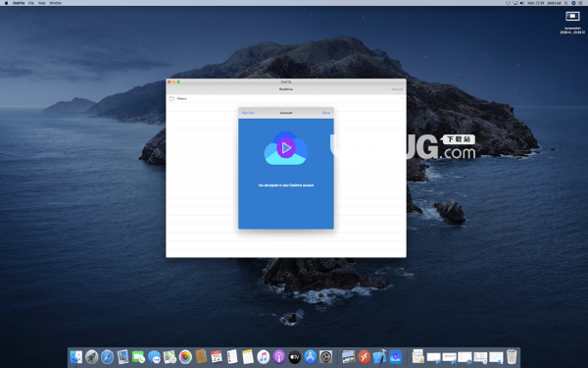Open Music from the Dock

(x=264, y=357)
